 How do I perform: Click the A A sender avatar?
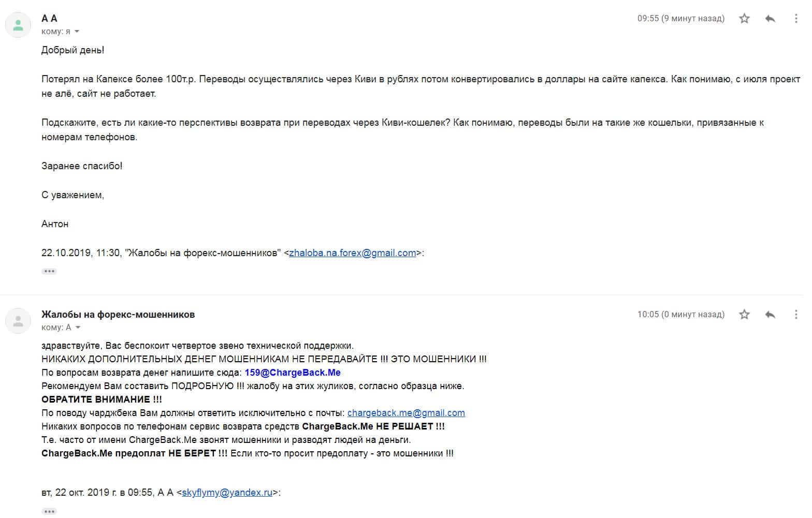[18, 25]
